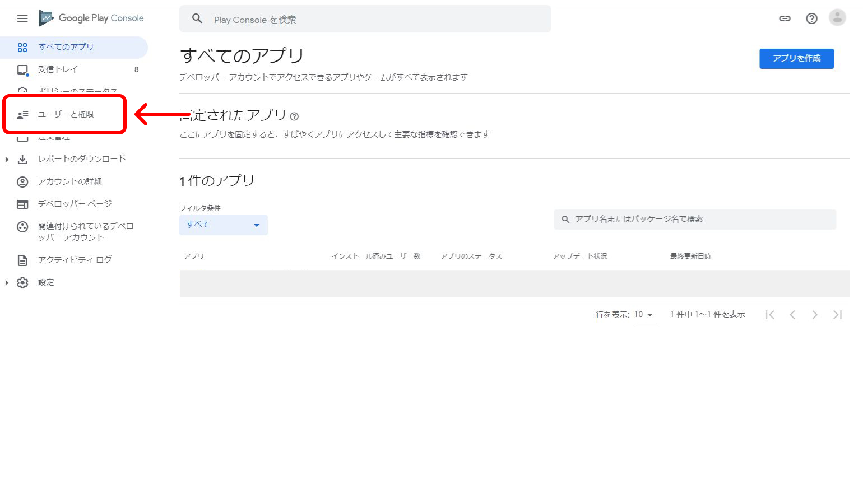Open the hamburger navigation menu

22,18
